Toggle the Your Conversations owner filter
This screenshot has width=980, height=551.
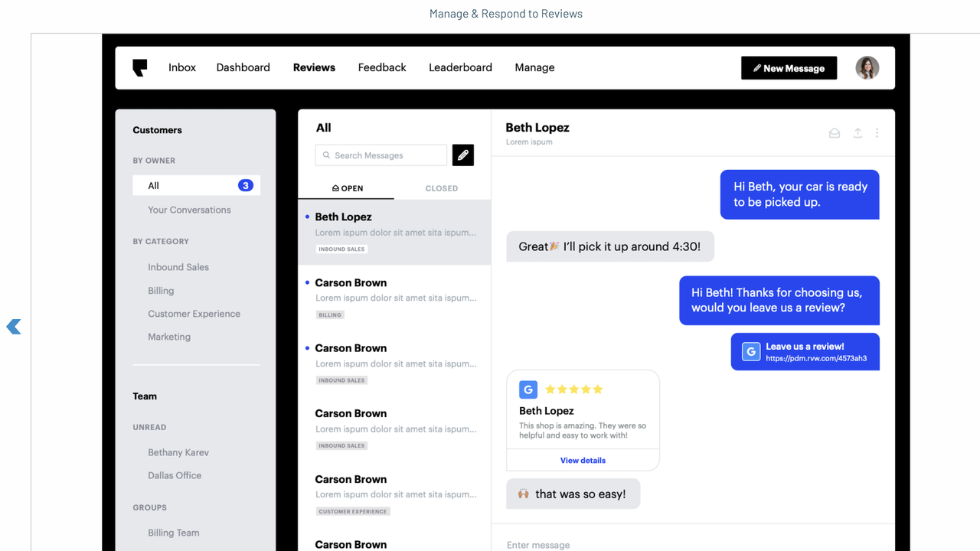pyautogui.click(x=189, y=210)
